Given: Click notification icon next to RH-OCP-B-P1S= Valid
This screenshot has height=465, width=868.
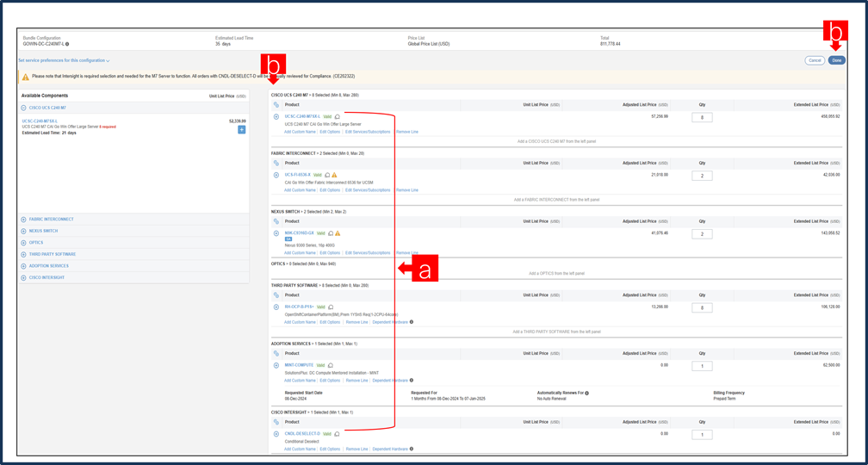Looking at the screenshot, I should [331, 307].
